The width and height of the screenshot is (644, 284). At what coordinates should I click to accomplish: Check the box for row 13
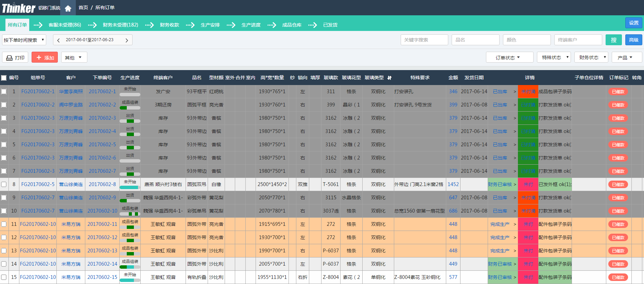point(4,251)
